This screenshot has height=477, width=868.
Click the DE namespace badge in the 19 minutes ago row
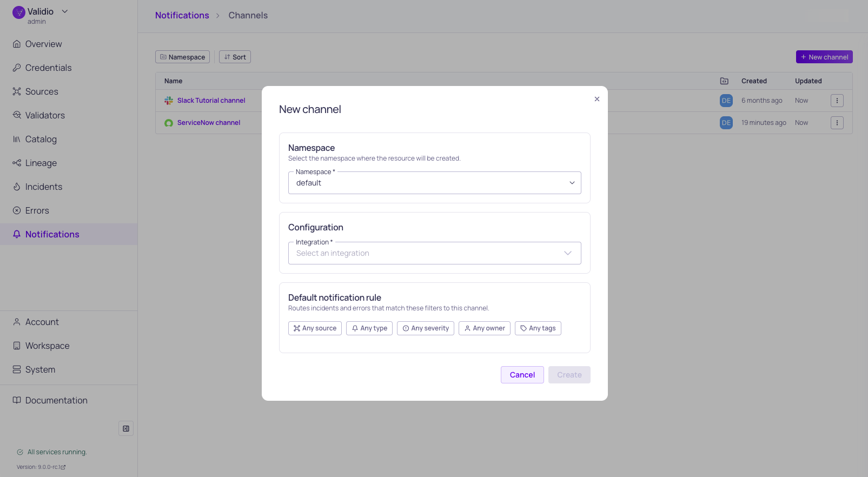(726, 123)
